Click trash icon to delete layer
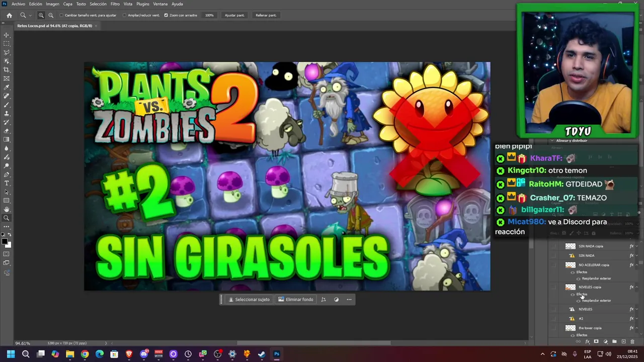644x362 pixels. pos(632,342)
